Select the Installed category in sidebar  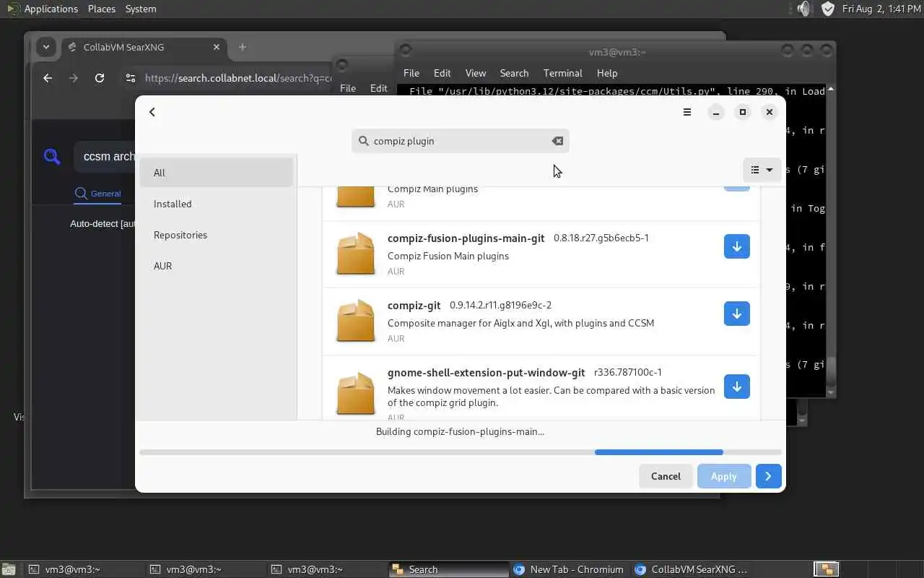216,204
